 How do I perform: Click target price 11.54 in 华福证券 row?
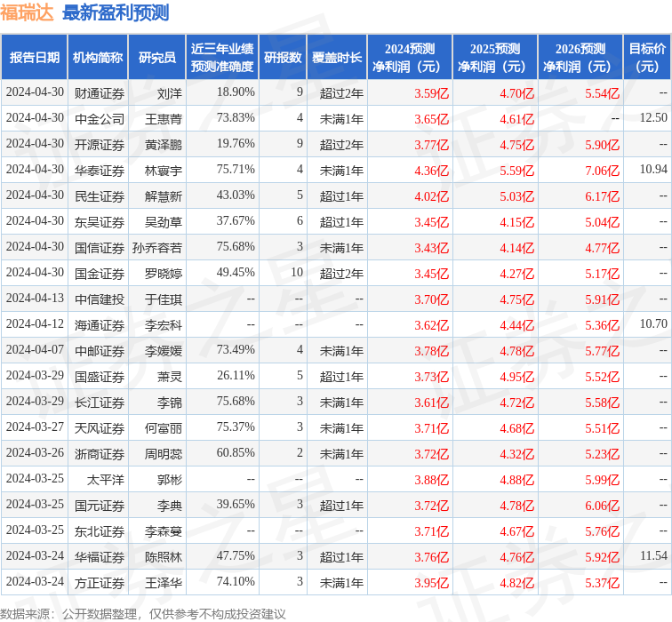click(x=653, y=555)
